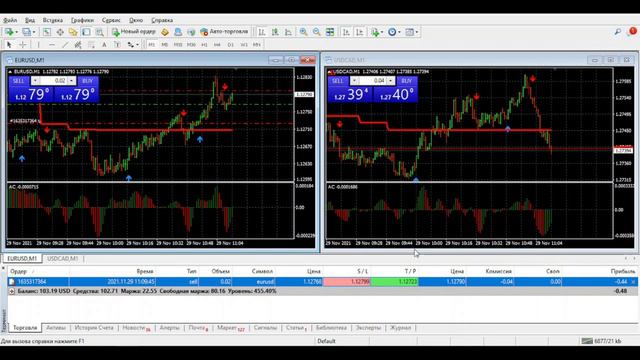Image resolution: width=640 pixels, height=360 pixels.
Task: Click the green T/P cell 1.12723
Action: [x=394, y=282]
